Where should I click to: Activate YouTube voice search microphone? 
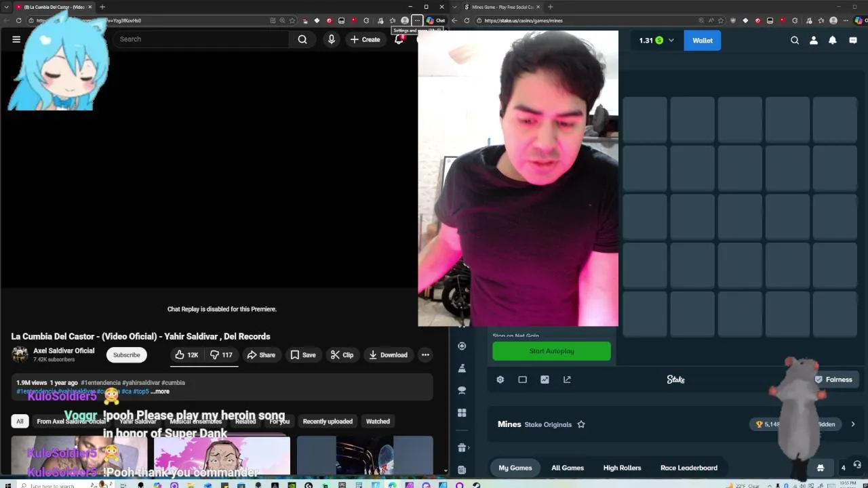coord(332,39)
